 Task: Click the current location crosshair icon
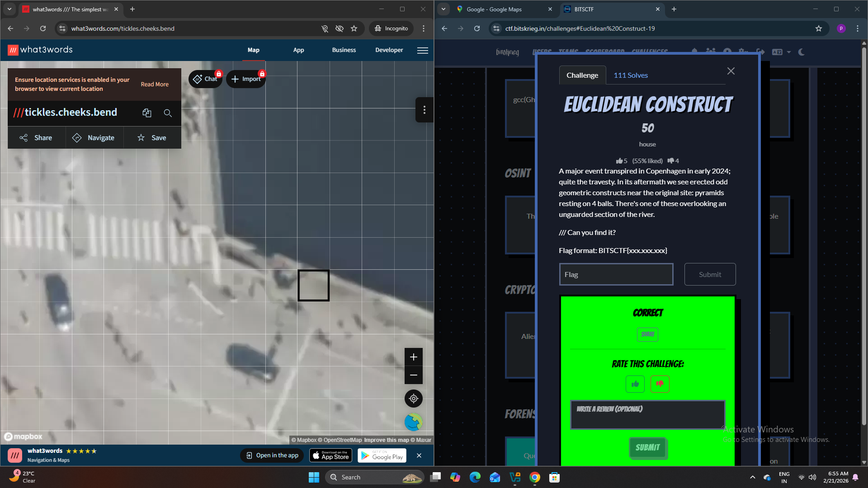click(x=413, y=399)
